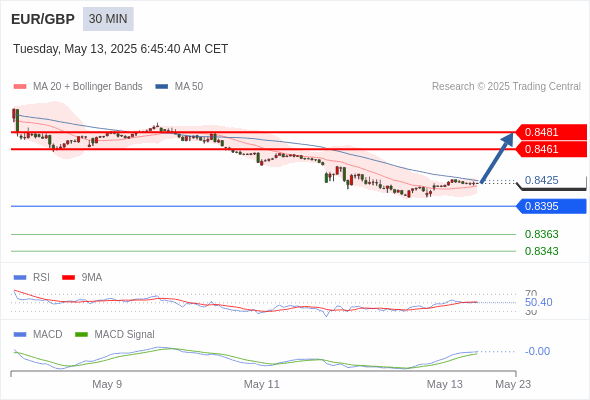Image resolution: width=590 pixels, height=400 pixels.
Task: Click the May 13 date axis marker
Action: click(444, 384)
